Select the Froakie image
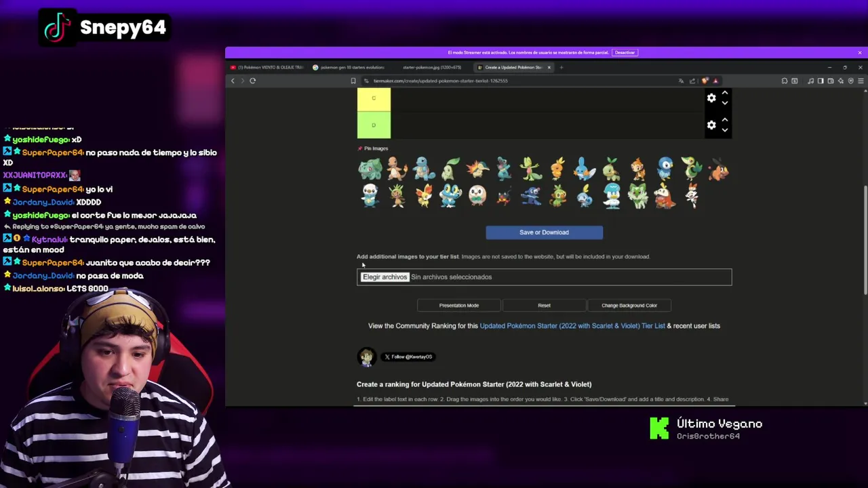 pos(451,195)
